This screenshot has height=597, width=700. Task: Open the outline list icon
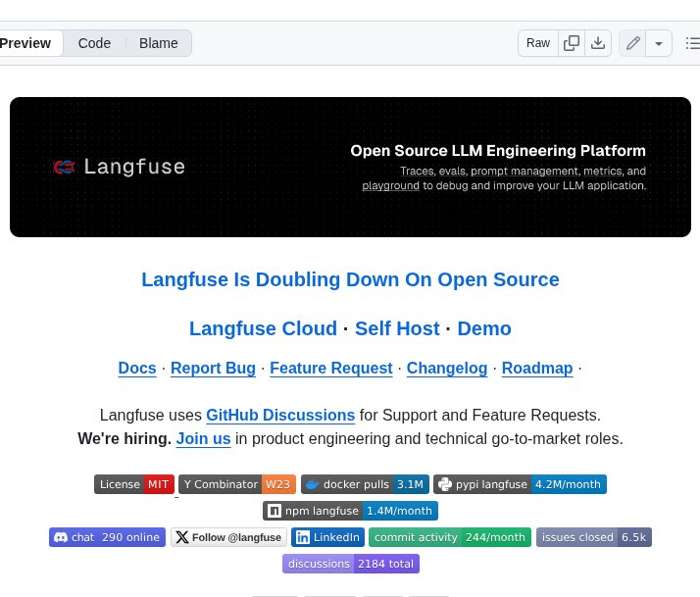click(x=692, y=43)
